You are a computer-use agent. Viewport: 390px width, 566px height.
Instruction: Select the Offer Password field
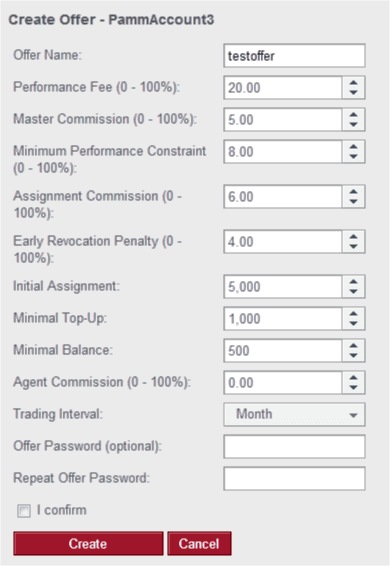(x=294, y=447)
